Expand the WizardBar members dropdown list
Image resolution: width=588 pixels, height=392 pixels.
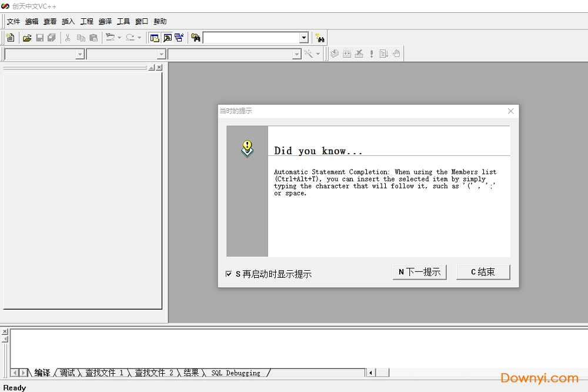[297, 54]
